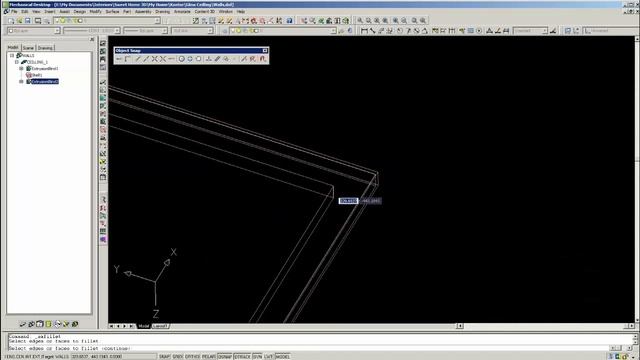Viewport: 640px width, 360px height.
Task: Select Snap From in Object Snap toolbar
Action: (128, 59)
